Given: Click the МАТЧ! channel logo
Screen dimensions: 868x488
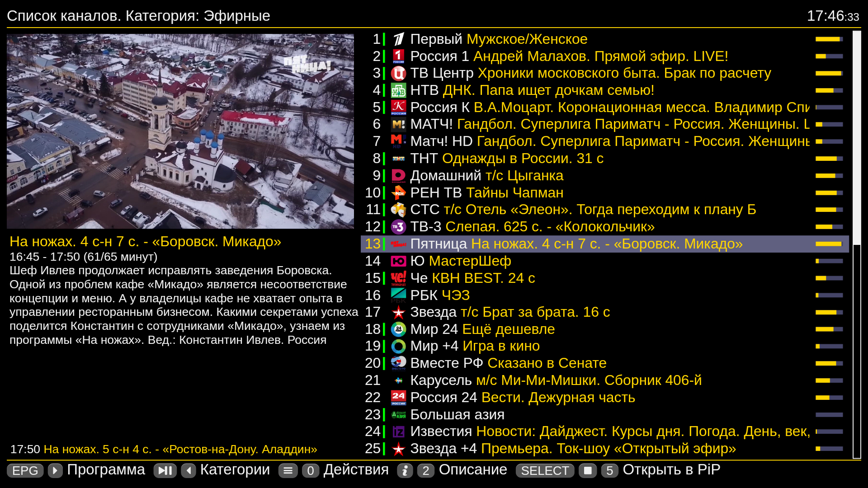Looking at the screenshot, I should point(398,124).
